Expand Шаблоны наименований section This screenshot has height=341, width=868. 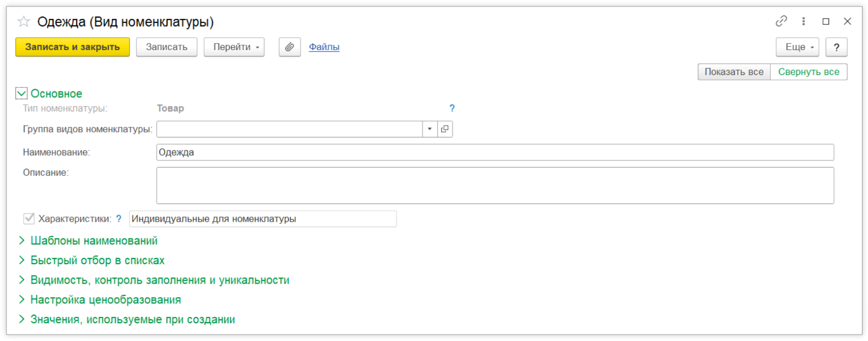point(94,241)
